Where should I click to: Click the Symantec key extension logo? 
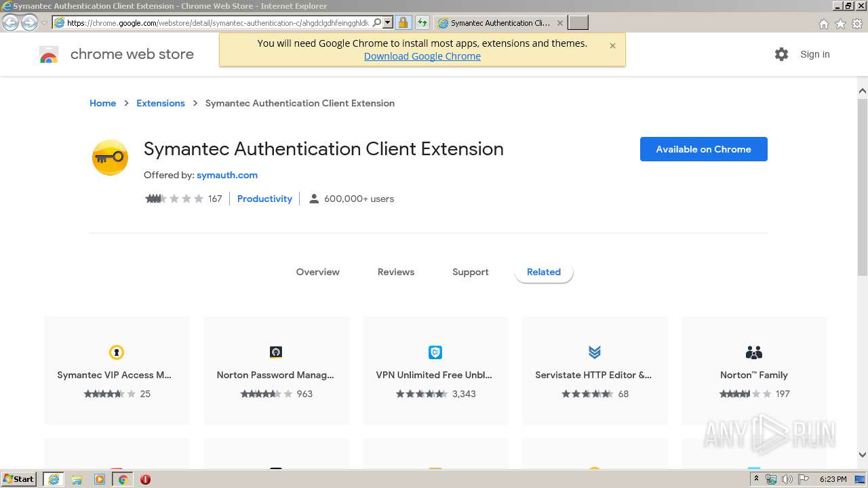pos(110,157)
